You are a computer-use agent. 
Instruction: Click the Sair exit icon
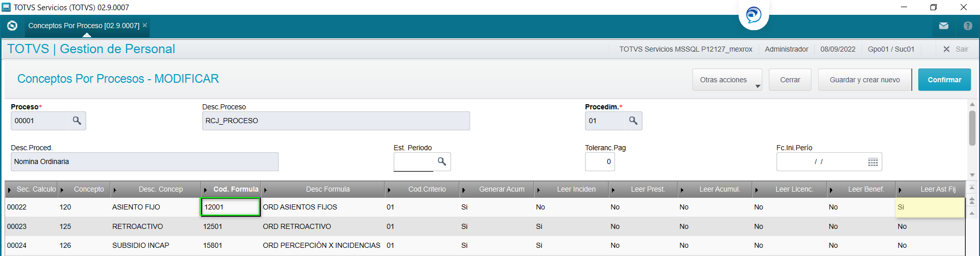[x=946, y=49]
